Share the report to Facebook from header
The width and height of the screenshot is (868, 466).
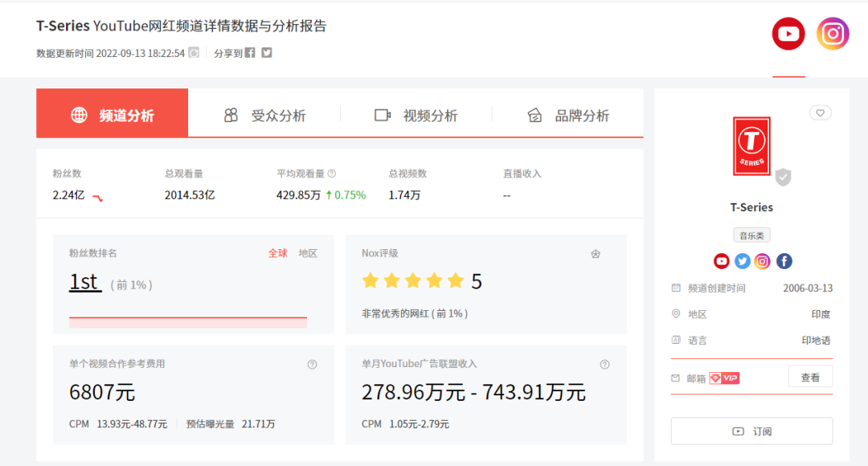(250, 53)
